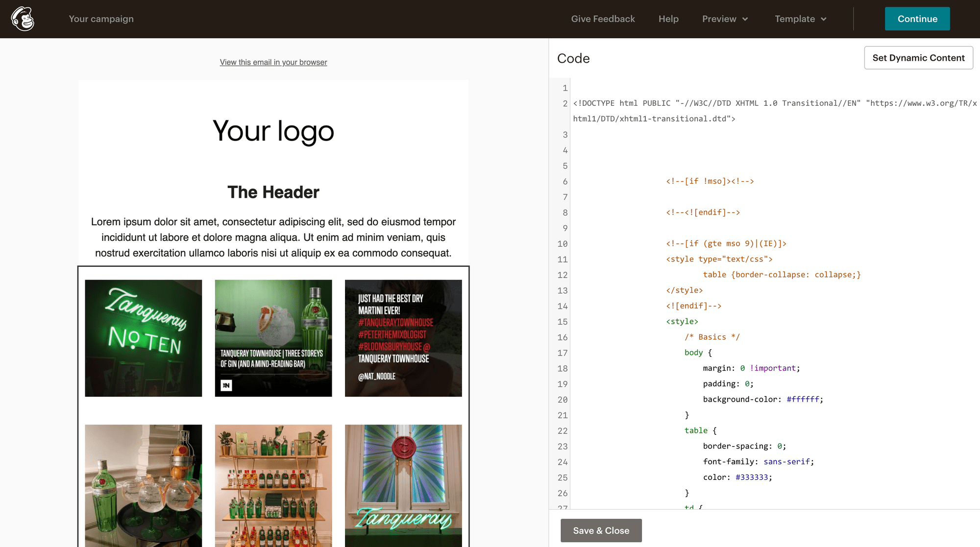980x547 pixels.
Task: Click the '/* Basics */' comment line
Action: pos(712,337)
